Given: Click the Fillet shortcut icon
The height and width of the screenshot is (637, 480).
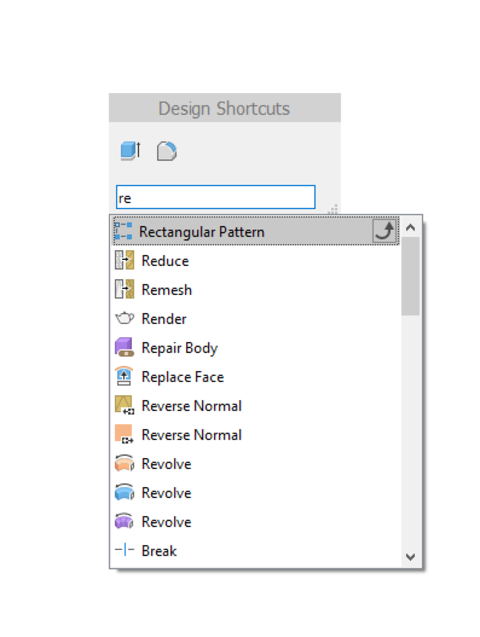Looking at the screenshot, I should [166, 151].
